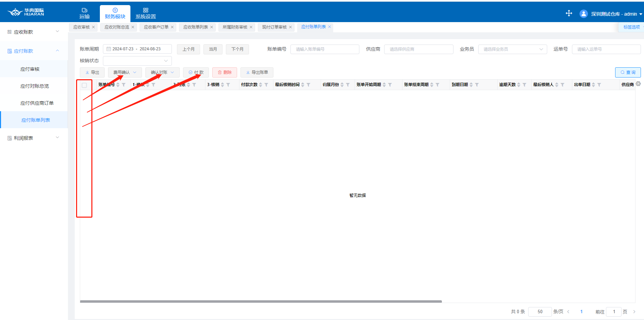This screenshot has width=644, height=320.
Task: Open the 业务员 dropdown selector
Action: coord(512,49)
